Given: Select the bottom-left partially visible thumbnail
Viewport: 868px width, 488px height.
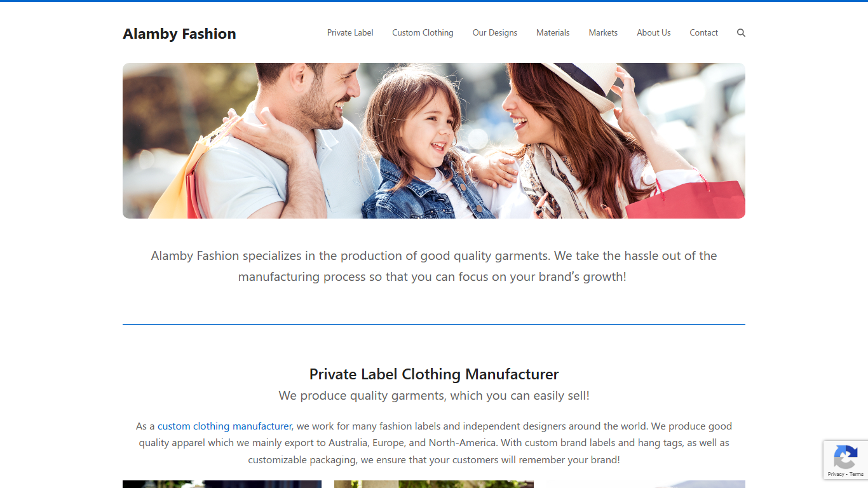Looking at the screenshot, I should coord(222,484).
